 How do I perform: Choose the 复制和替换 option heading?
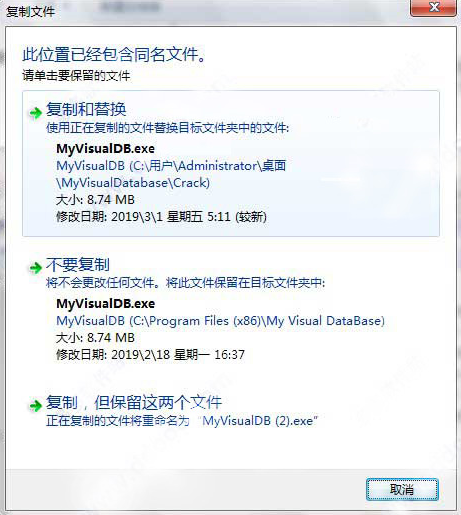86,109
